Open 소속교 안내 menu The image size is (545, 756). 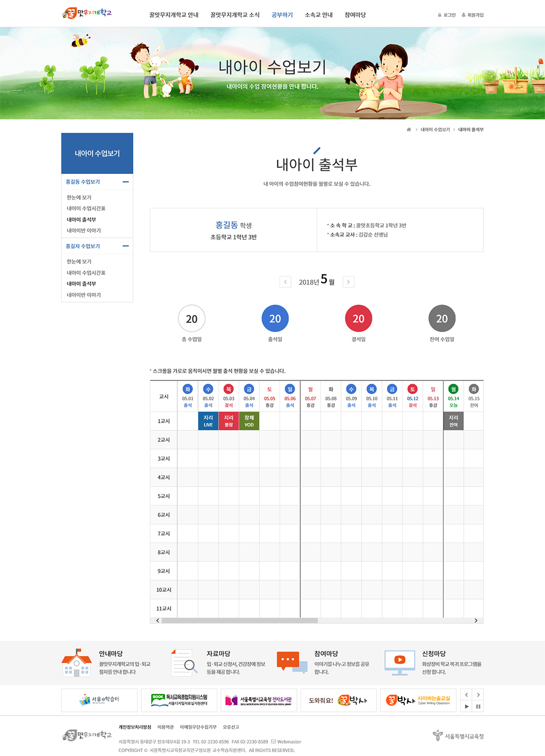tap(319, 15)
